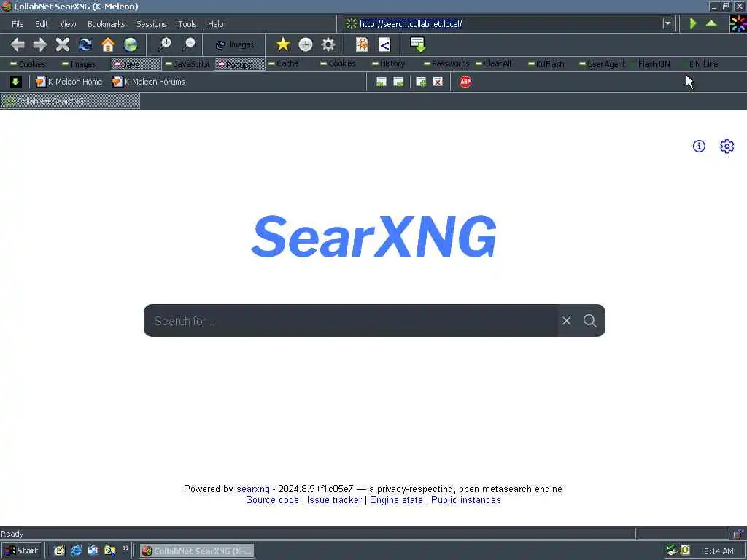Open the Help menu
The image size is (747, 560).
tap(215, 24)
